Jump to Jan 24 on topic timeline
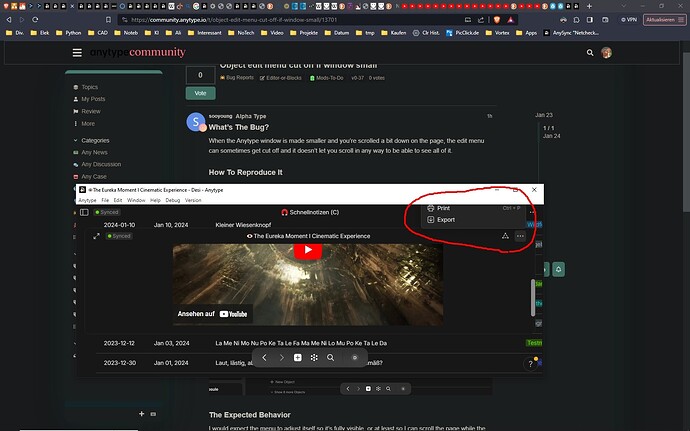The height and width of the screenshot is (431, 690). coord(551,136)
